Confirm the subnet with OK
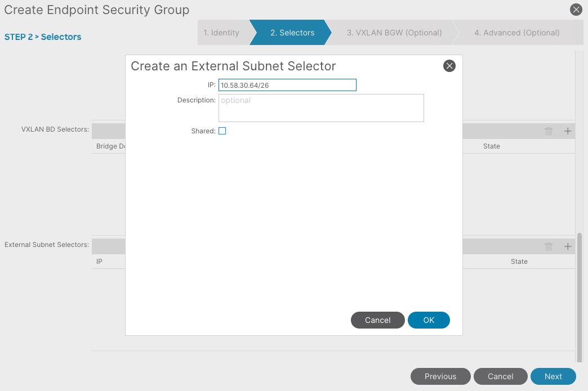Image resolution: width=588 pixels, height=391 pixels. tap(429, 320)
